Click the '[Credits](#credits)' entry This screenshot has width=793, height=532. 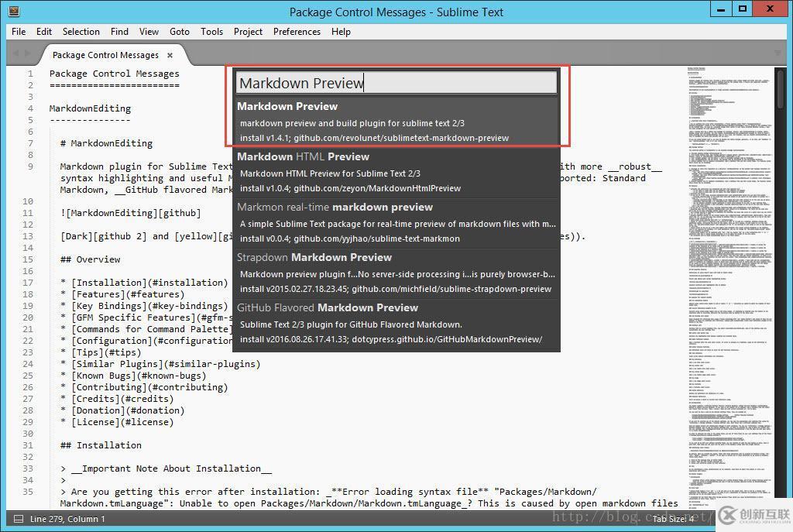click(x=122, y=399)
